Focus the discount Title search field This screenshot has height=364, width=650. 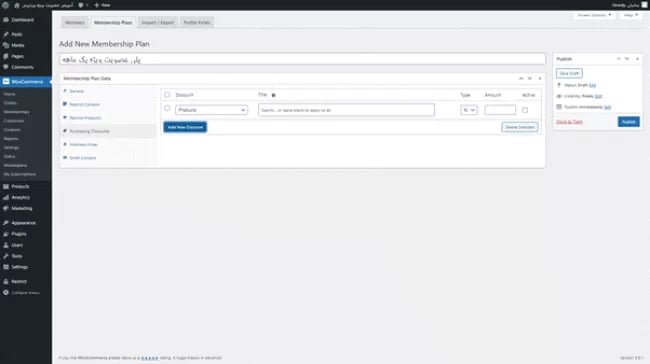[x=347, y=110]
